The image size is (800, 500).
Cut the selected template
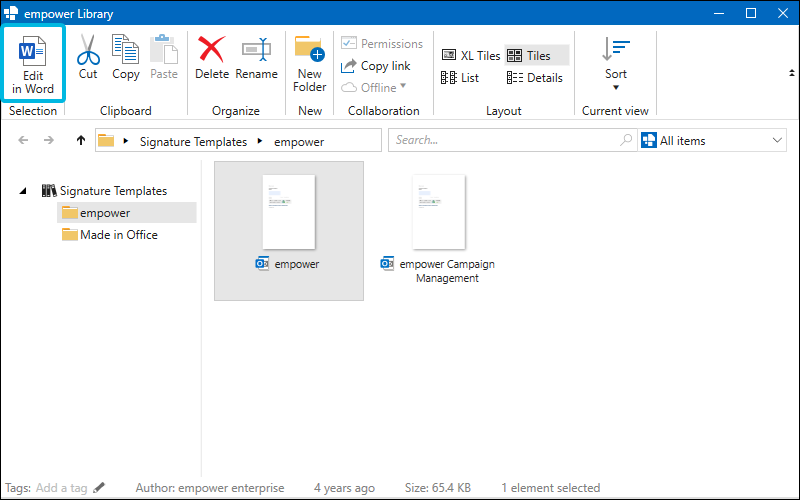click(x=88, y=57)
